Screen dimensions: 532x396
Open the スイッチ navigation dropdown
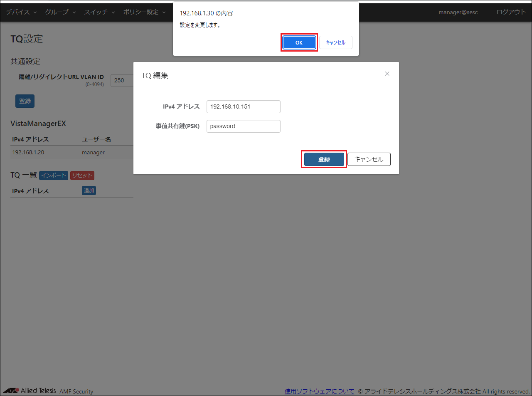[x=99, y=12]
